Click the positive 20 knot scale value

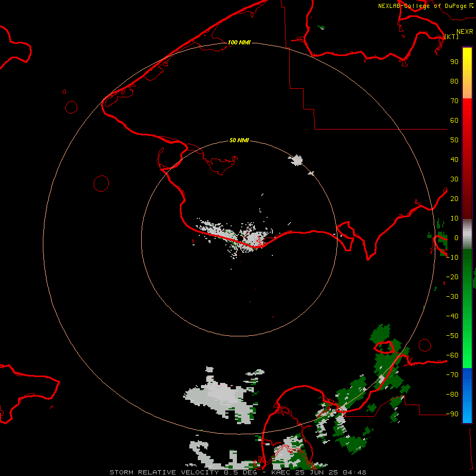(454, 198)
